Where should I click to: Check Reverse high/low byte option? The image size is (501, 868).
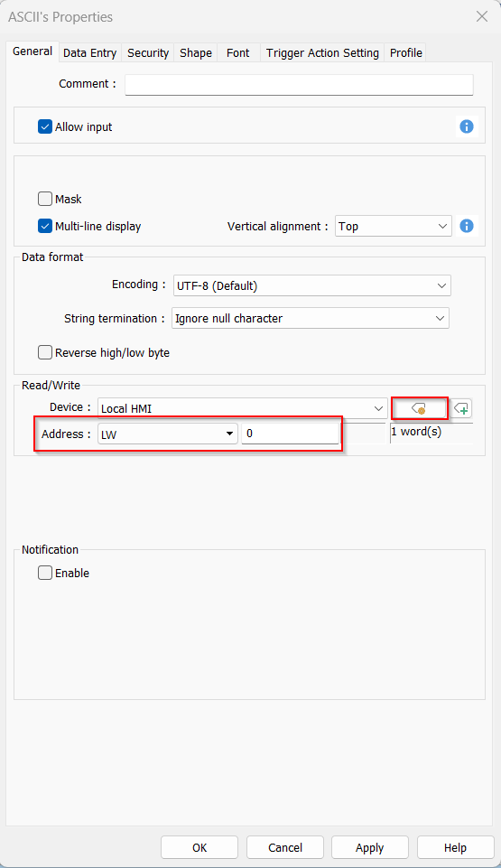tap(45, 352)
